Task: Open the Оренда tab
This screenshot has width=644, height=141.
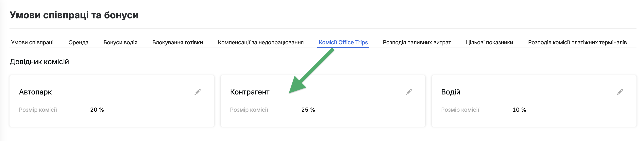Action: 78,42
